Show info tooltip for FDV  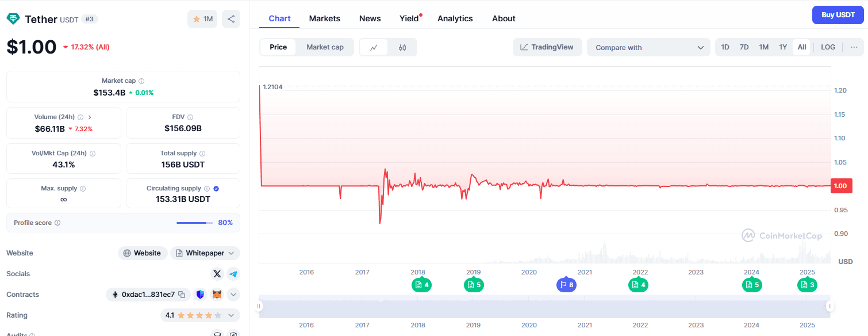point(190,117)
